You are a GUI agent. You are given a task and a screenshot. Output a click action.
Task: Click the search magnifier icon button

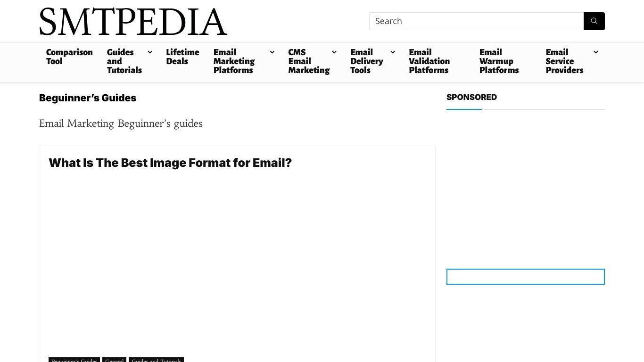pyautogui.click(x=594, y=21)
